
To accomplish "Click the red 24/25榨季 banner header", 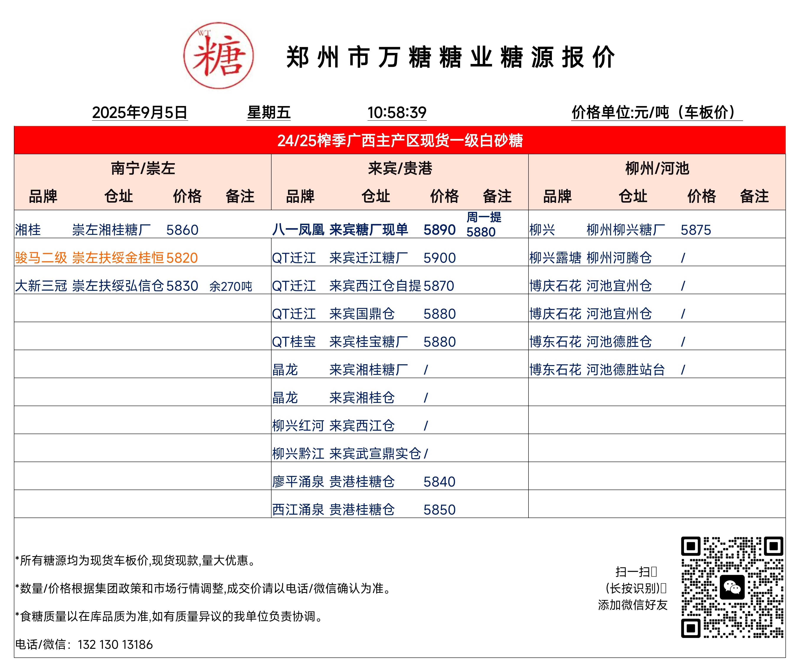I will 400,141.
